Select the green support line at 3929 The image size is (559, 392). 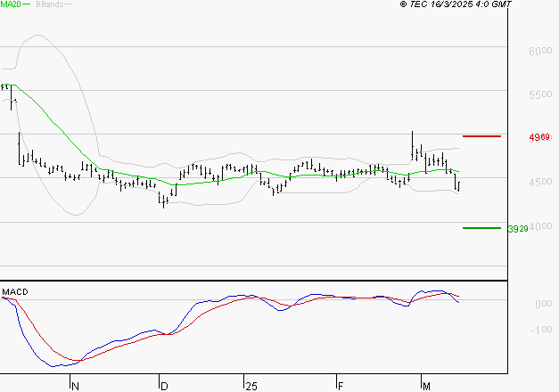[481, 228]
